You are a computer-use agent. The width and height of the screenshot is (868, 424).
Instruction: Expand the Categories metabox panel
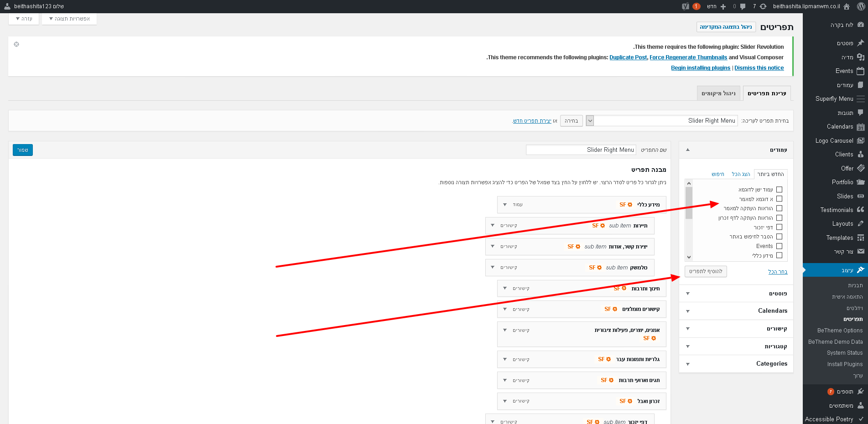tap(688, 364)
